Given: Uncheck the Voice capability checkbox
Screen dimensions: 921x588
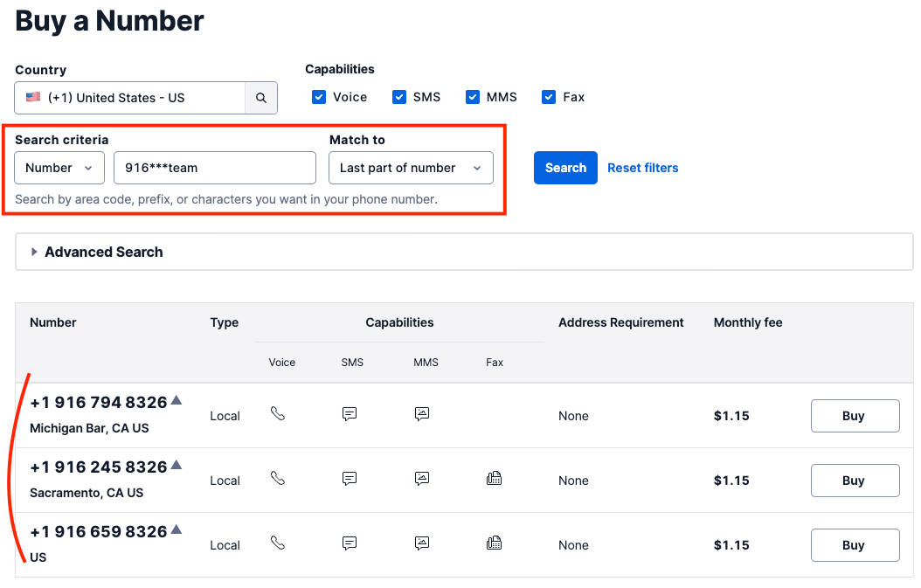Looking at the screenshot, I should [x=319, y=97].
